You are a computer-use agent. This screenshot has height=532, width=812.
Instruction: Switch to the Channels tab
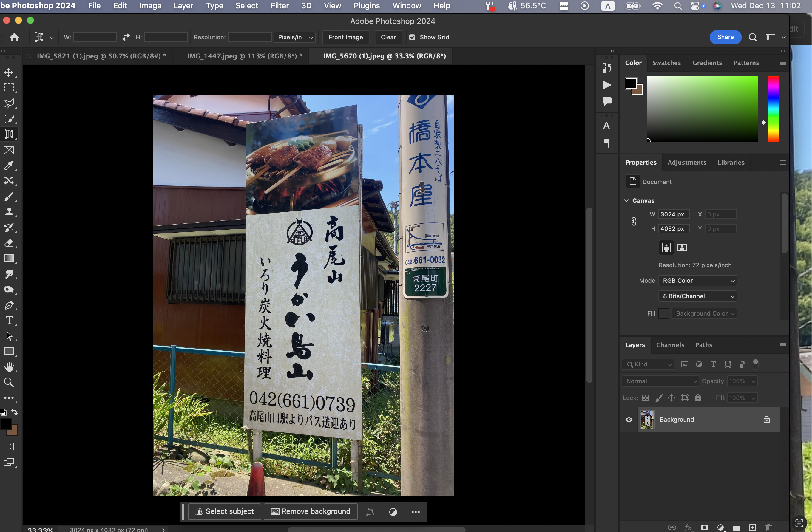point(670,345)
